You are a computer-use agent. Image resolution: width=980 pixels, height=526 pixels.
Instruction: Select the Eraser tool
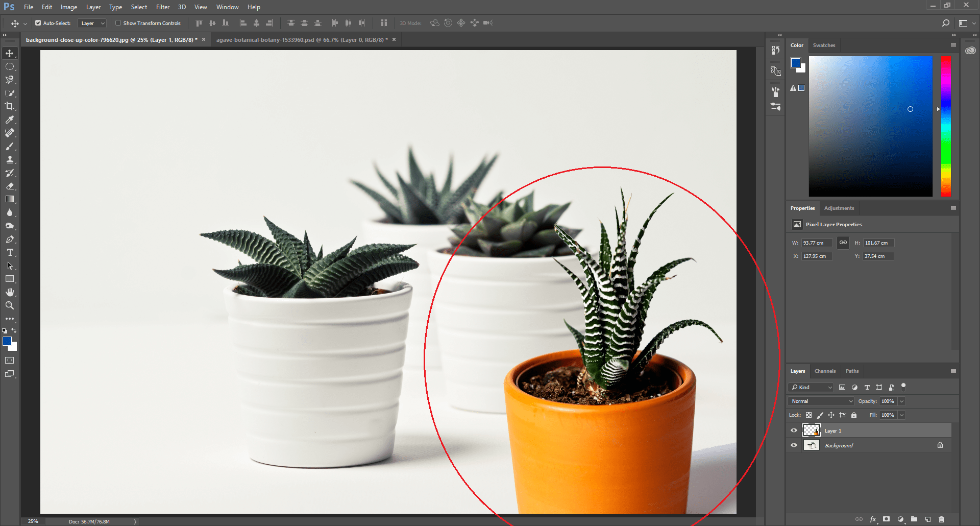click(x=10, y=186)
